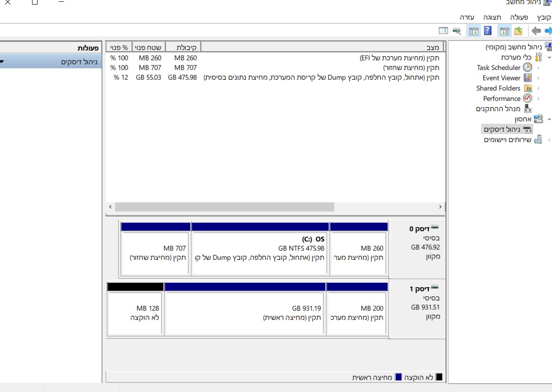The image size is (552, 392).
Task: Click the drive icon next to דיסק 0
Action: click(435, 228)
